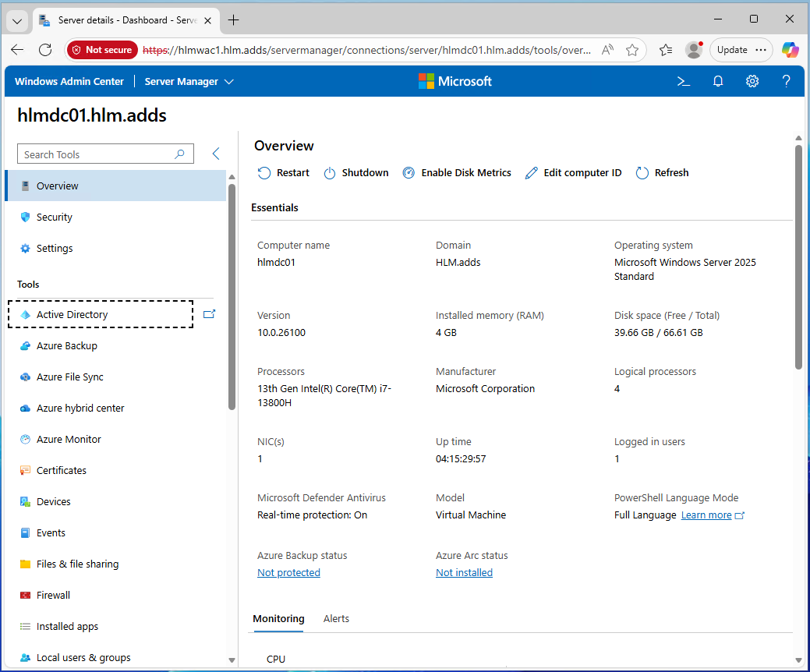This screenshot has height=672, width=810.
Task: Open the notifications bell icon
Action: (x=718, y=81)
